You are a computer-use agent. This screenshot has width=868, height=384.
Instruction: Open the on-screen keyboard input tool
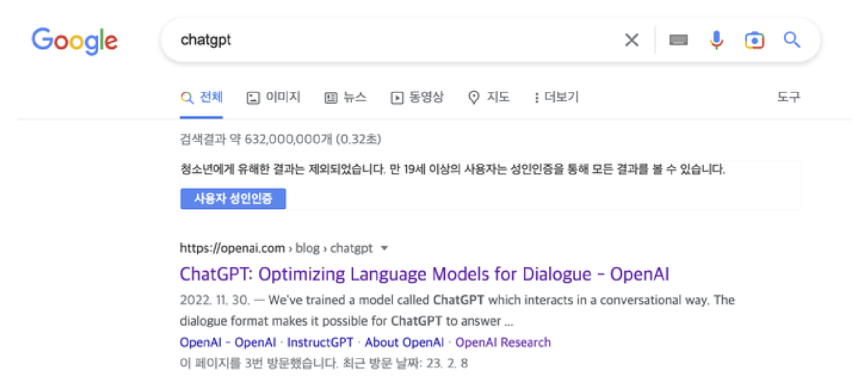tap(678, 40)
